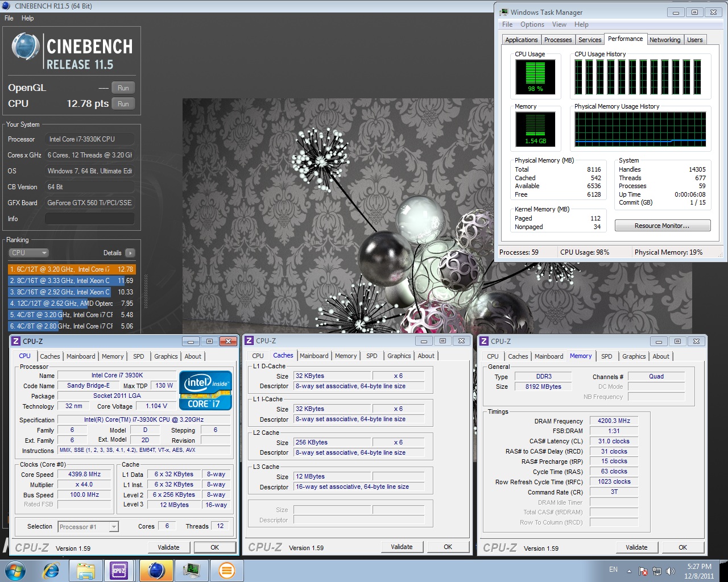The height and width of the screenshot is (582, 728).
Task: Select ranking row 4 AMD Opteron 7.95
Action: pos(72,304)
